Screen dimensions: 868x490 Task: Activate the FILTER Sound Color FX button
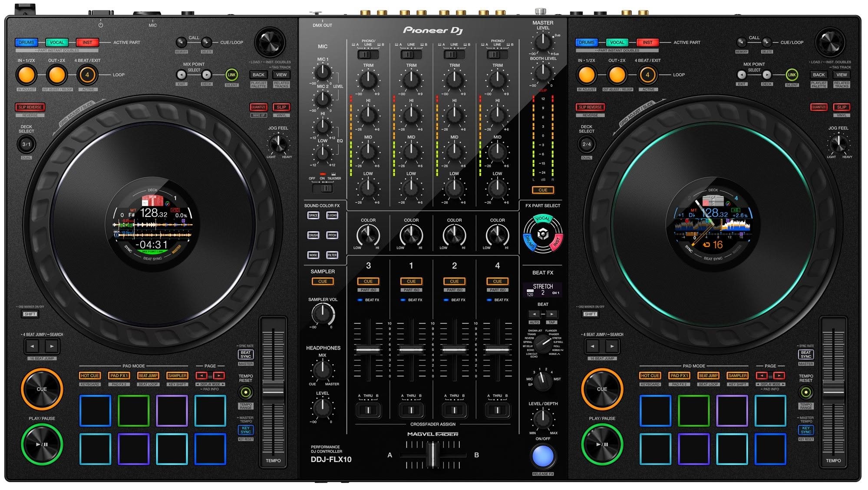pos(332,255)
